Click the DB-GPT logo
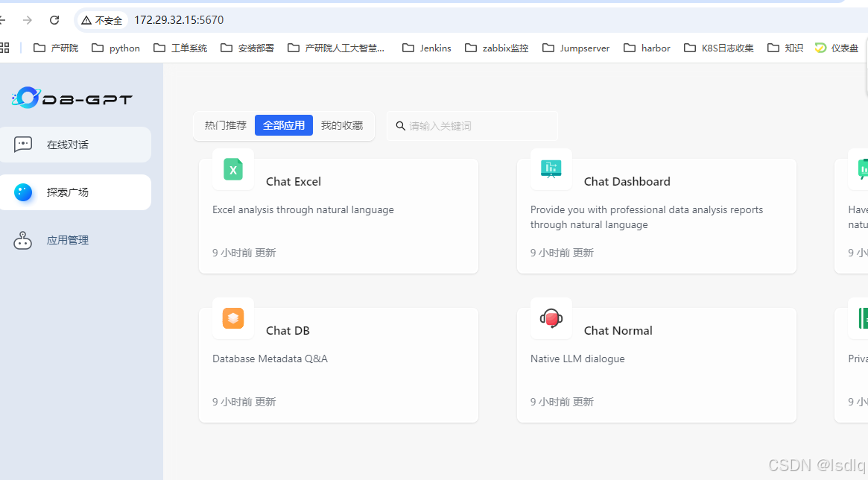Viewport: 868px width, 480px height. pos(72,98)
